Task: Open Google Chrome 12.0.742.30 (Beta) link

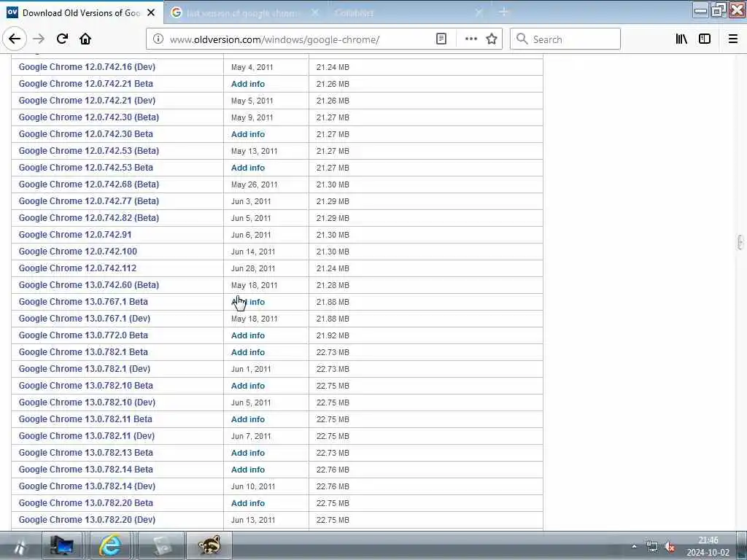Action: pos(88,117)
